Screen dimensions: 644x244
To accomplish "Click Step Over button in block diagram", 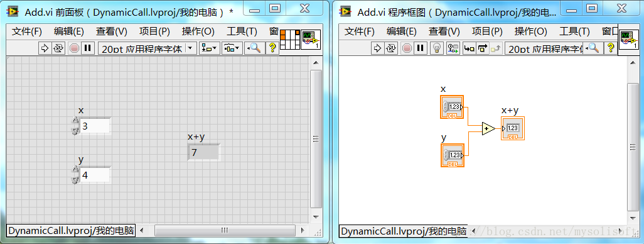I will tap(483, 48).
